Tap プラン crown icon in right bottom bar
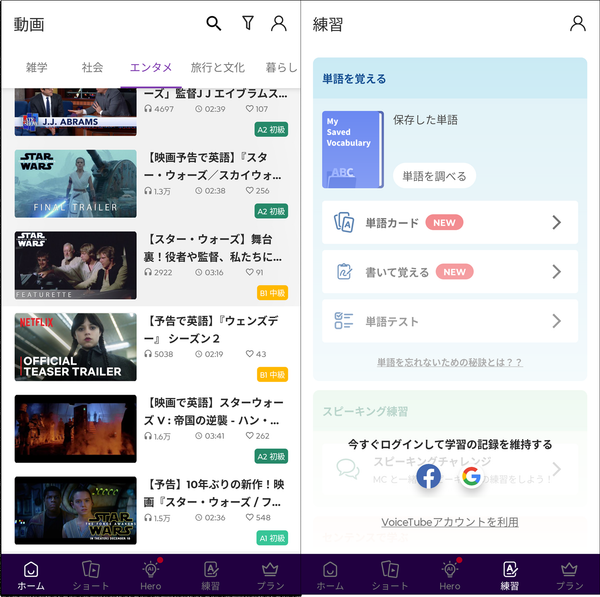Screen dimensions: 600x597 point(569,569)
